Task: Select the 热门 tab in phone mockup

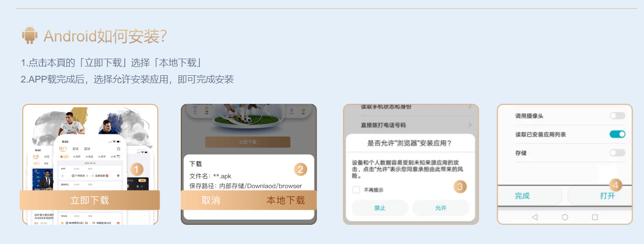Action: [63, 148]
